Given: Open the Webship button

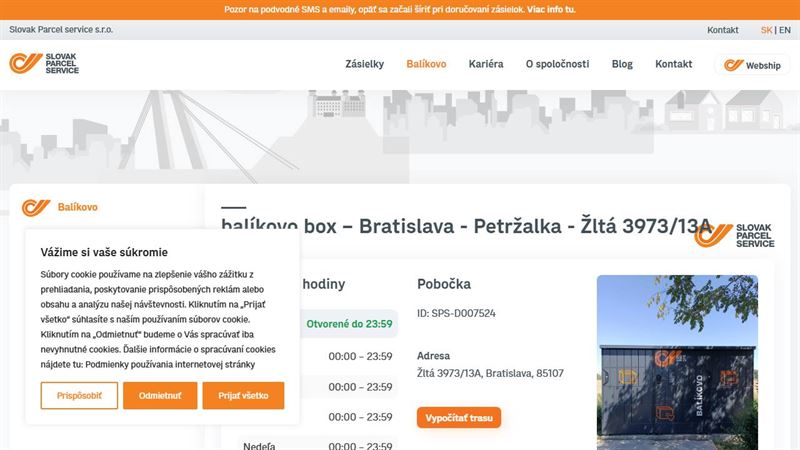Looking at the screenshot, I should coord(752,65).
